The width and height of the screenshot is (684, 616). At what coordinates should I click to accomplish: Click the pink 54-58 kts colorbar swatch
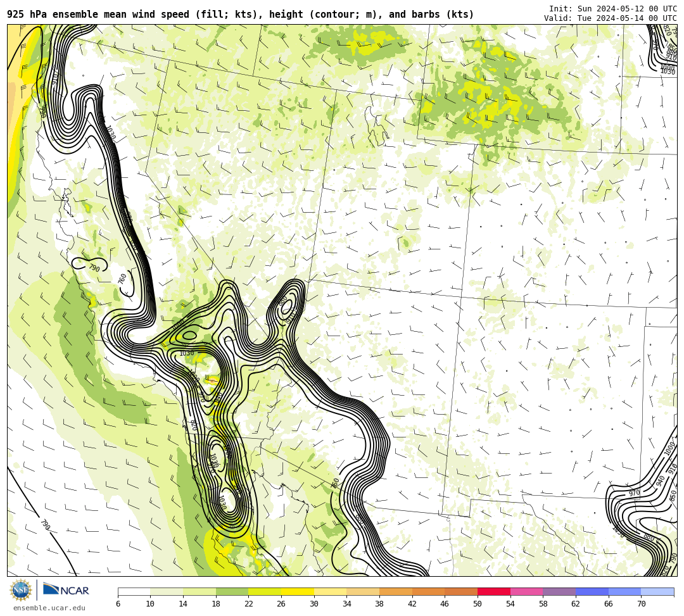pyautogui.click(x=526, y=591)
